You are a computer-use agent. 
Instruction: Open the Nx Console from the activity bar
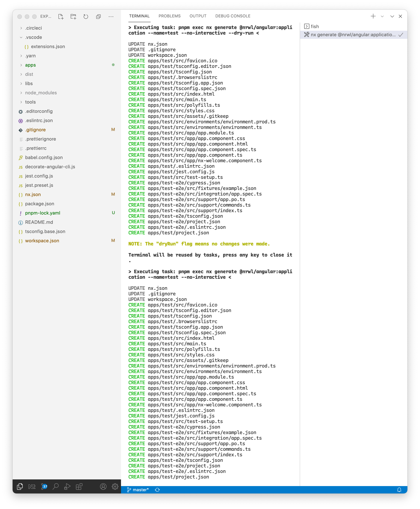pos(32,486)
